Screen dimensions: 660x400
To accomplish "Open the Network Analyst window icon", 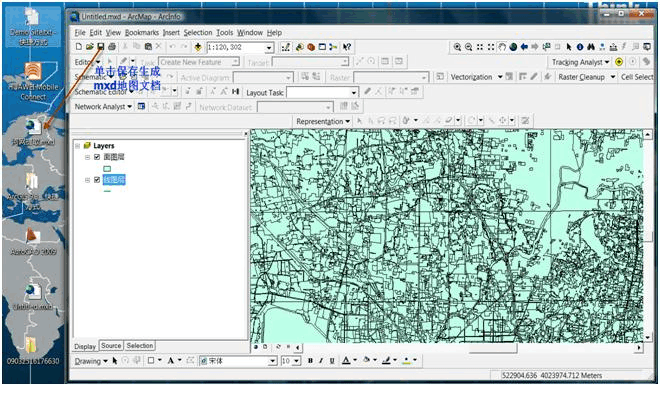I will 141,107.
